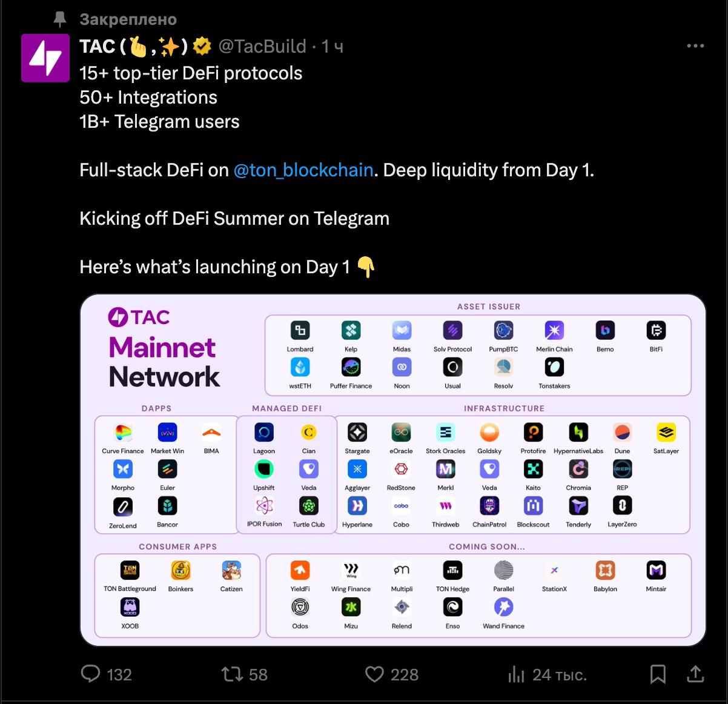The height and width of the screenshot is (704, 728).
Task: Open the @ton_blockchain mention link
Action: 303,170
